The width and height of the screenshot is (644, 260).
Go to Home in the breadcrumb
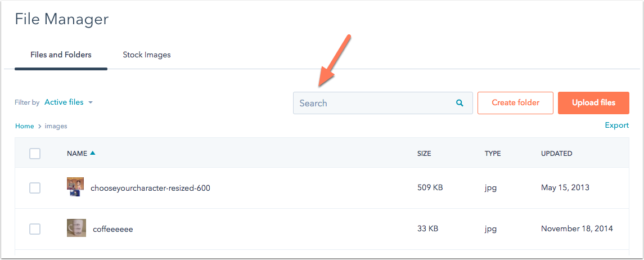click(x=25, y=126)
